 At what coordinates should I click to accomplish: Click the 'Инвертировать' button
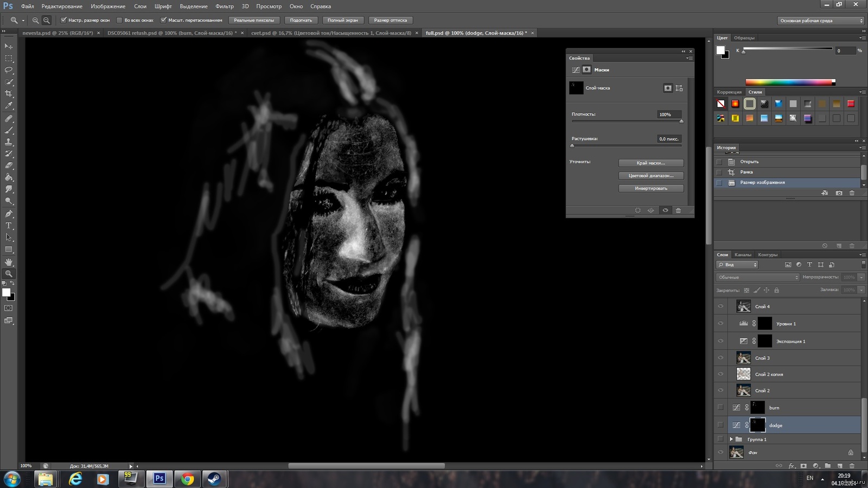[651, 188]
